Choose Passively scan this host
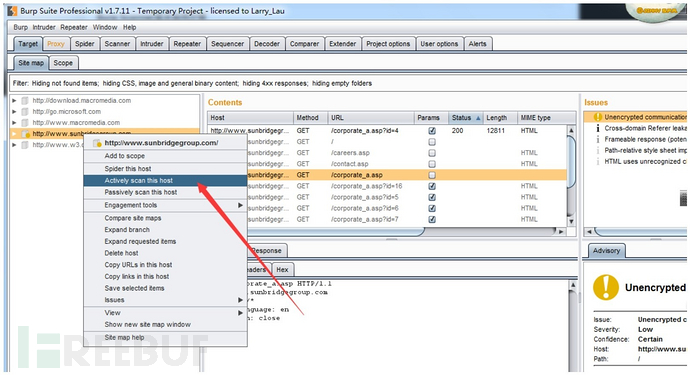Viewport: 690px width, 375px height. pyautogui.click(x=165, y=192)
